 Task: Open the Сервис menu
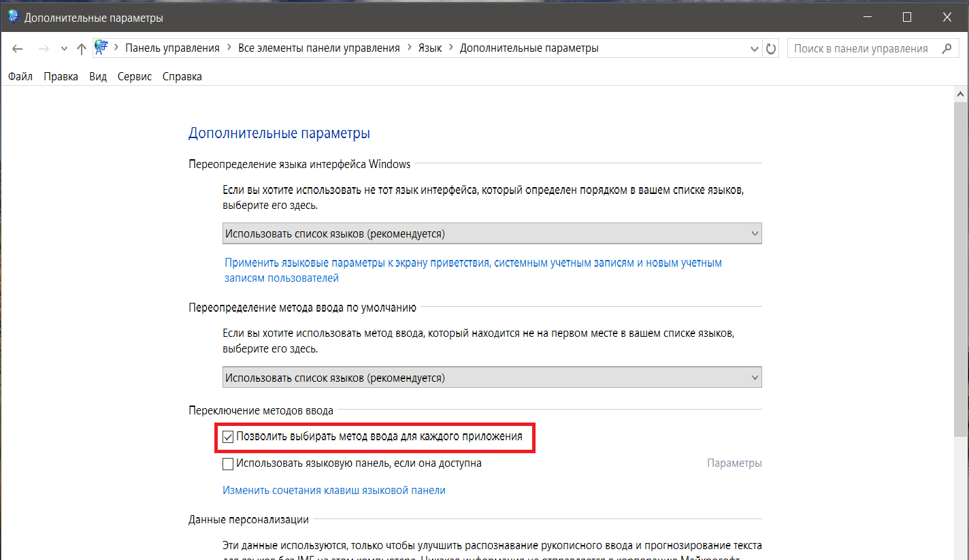(135, 77)
